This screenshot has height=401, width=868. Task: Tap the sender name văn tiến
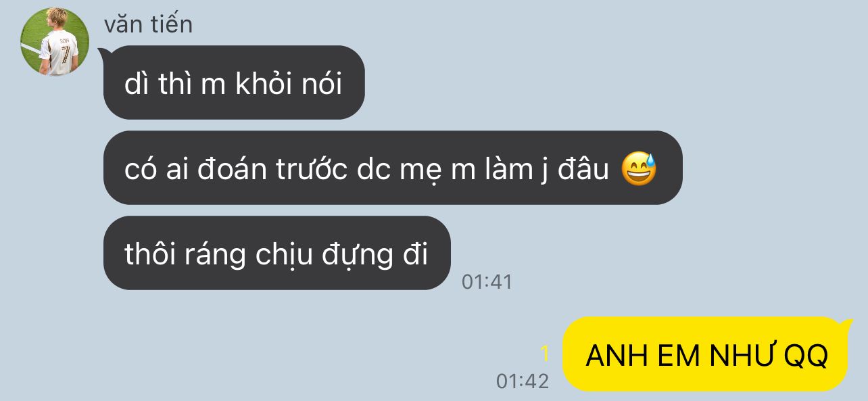pos(148,24)
